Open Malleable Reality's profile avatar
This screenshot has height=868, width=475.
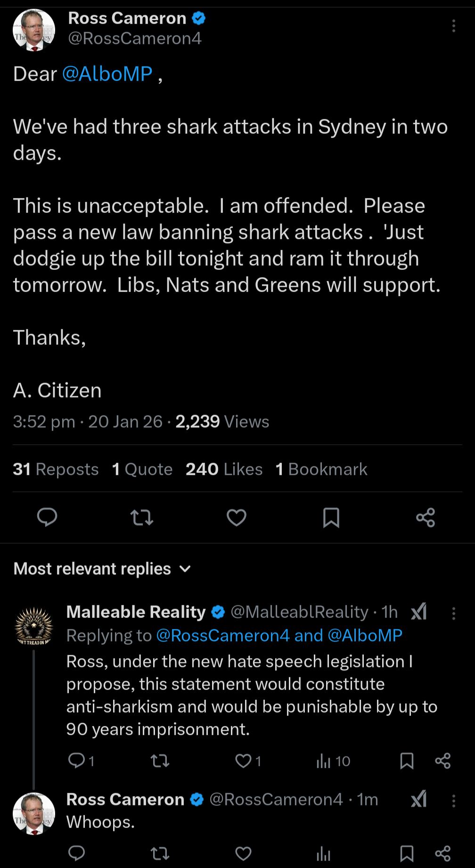pos(34,626)
